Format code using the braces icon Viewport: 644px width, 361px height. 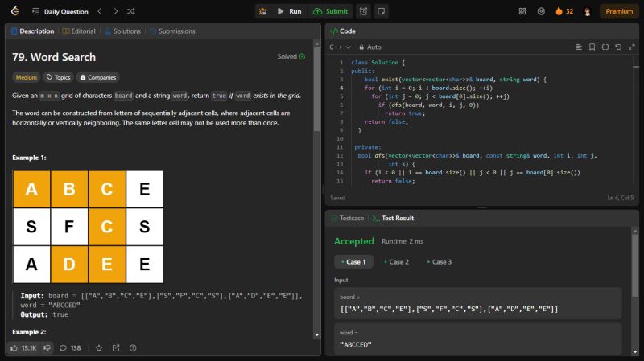pyautogui.click(x=605, y=47)
